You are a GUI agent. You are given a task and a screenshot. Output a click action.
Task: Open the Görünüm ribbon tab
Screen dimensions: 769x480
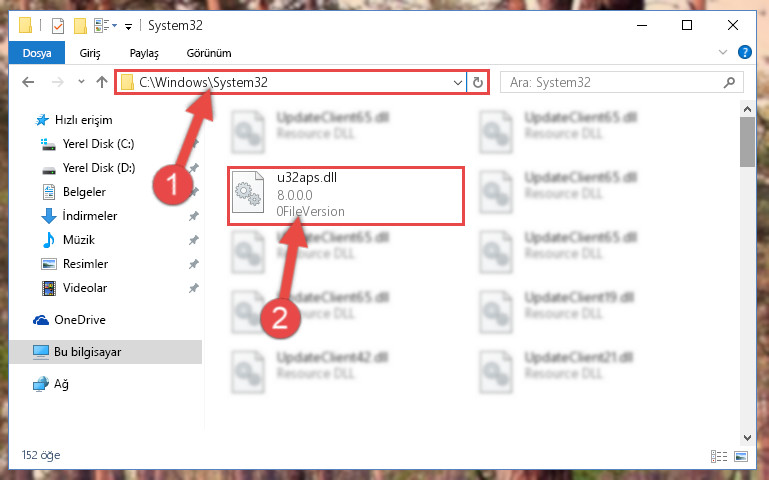209,53
